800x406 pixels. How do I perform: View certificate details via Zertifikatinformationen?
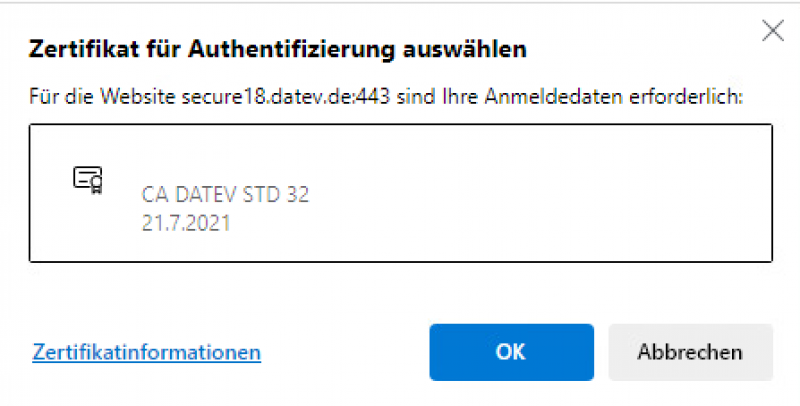tap(146, 352)
